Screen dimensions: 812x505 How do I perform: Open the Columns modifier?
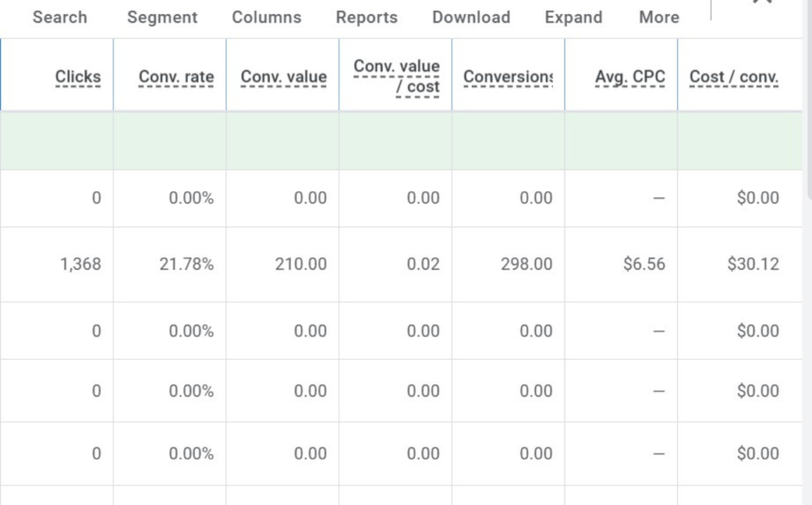click(x=266, y=17)
